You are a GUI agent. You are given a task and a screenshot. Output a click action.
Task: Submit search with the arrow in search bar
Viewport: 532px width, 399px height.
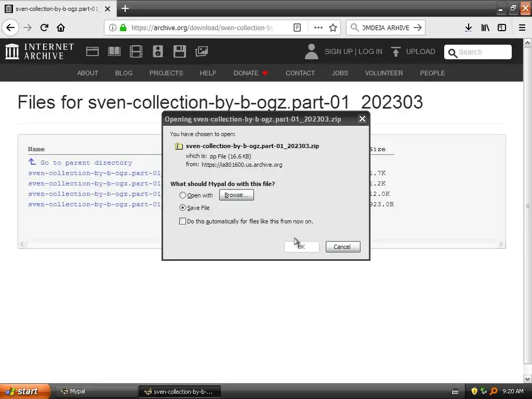coord(418,28)
